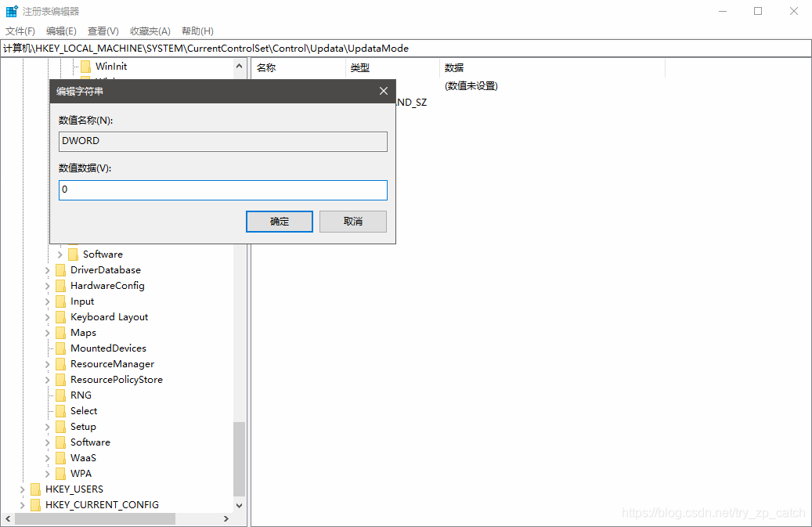Screen dimensions: 812x527
Task: Select the WinInit folder icon
Action: [86, 67]
